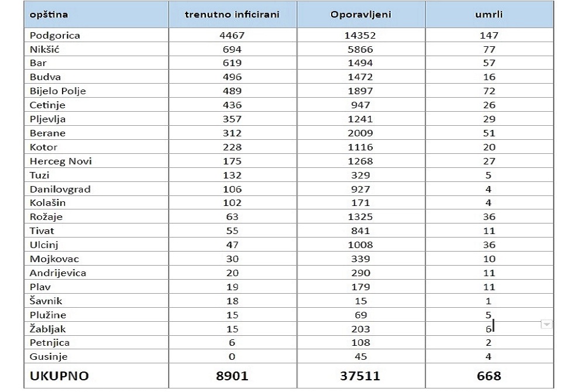The height and width of the screenshot is (392, 581).
Task: Select Bijelo Polje recovered value 1897
Action: 360,91
